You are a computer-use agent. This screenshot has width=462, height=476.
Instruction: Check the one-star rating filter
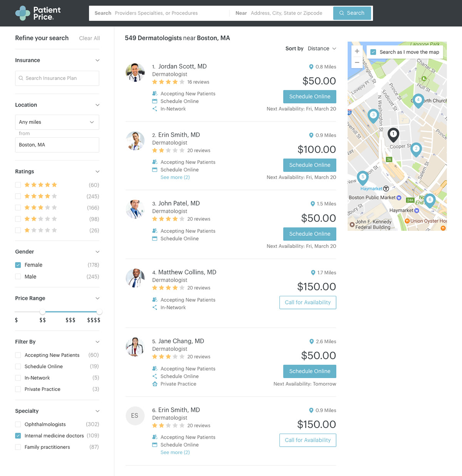(18, 230)
